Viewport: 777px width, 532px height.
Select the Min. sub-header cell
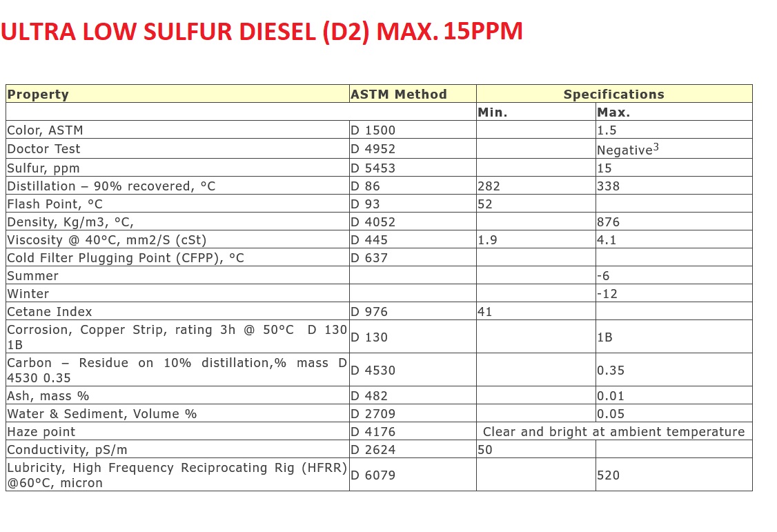(493, 112)
